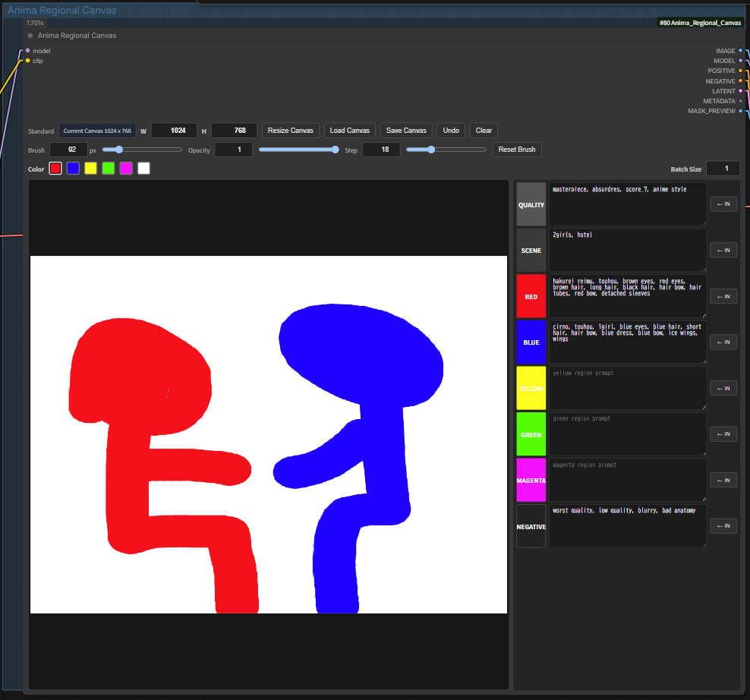This screenshot has height=700, width=750.
Task: Click the MASK_PREVIEW output socket
Action: pos(740,111)
